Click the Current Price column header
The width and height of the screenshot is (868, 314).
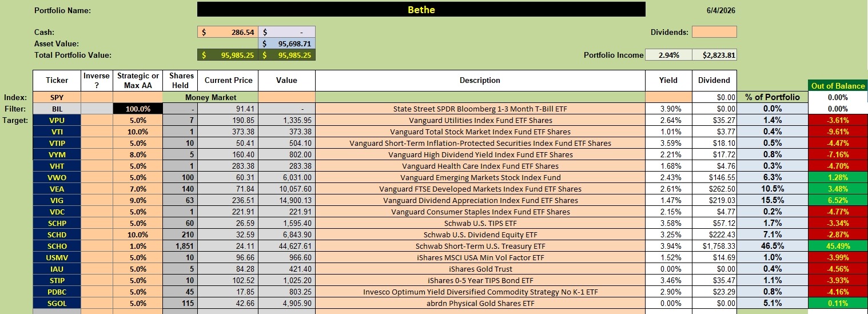pyautogui.click(x=228, y=81)
